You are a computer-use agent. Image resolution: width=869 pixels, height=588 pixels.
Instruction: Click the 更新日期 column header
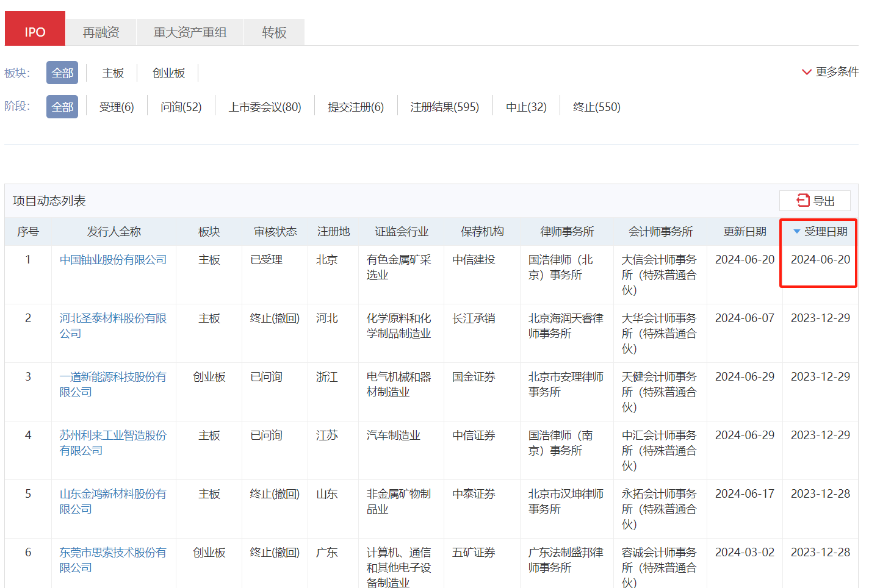745,232
